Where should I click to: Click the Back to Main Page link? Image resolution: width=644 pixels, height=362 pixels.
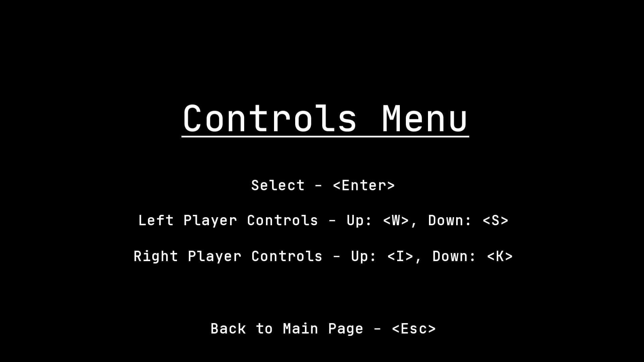(x=322, y=328)
